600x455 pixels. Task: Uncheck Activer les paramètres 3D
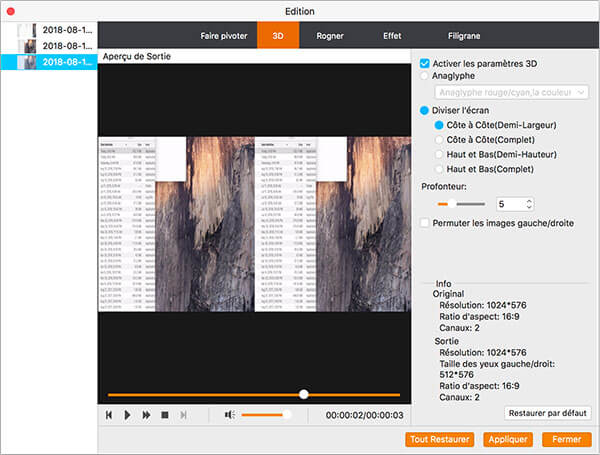(425, 61)
